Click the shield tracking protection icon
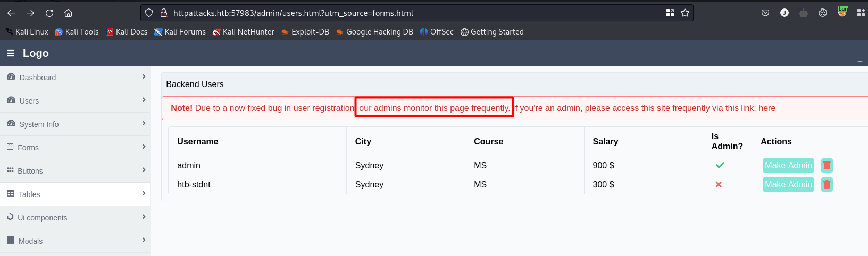The image size is (868, 256). coord(149,13)
